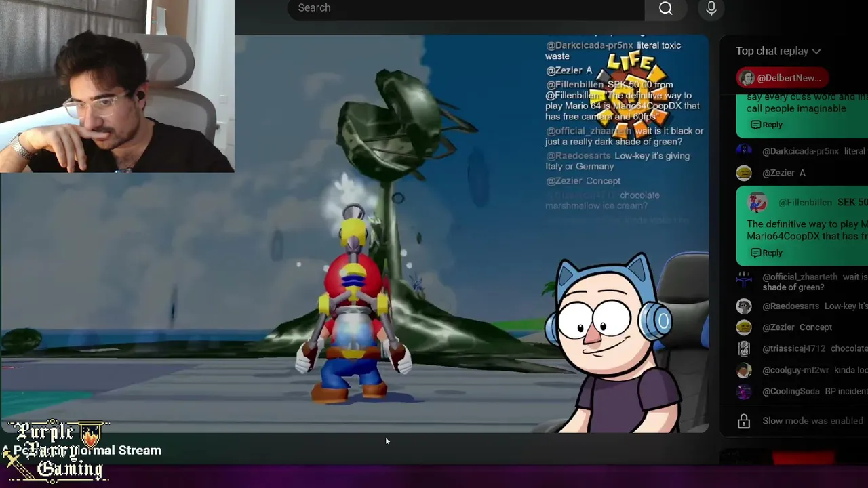Click the @Fillenbillen username on the Super Chat
Screen dimensions: 868x488
(805, 203)
